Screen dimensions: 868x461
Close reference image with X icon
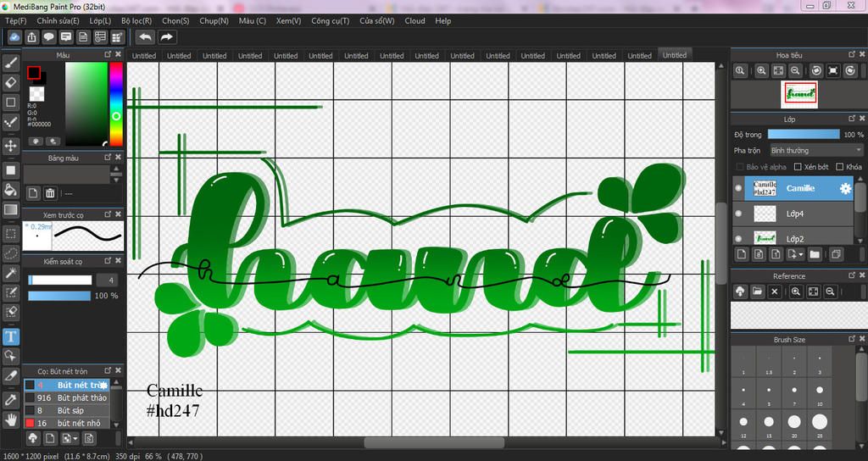pos(775,292)
